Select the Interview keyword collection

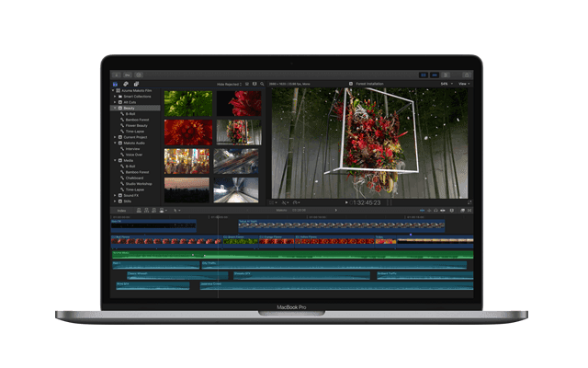pos(130,149)
